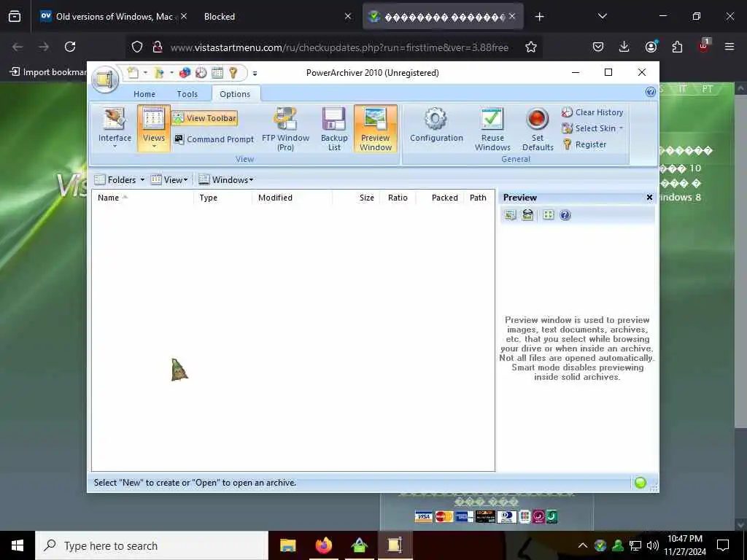Click the Packed column header

pos(440,198)
